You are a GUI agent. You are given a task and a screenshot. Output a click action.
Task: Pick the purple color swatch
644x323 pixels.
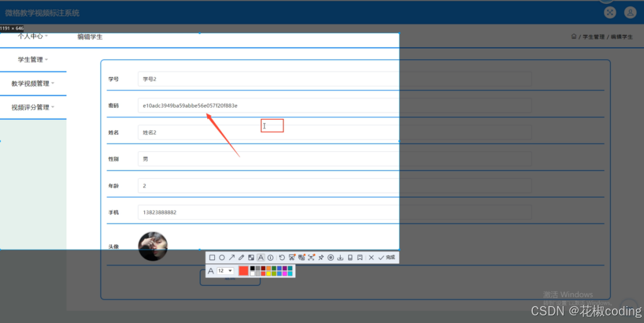pyautogui.click(x=285, y=268)
